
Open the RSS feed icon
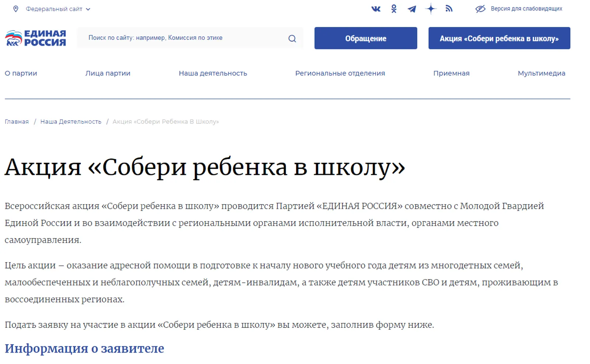(x=449, y=8)
